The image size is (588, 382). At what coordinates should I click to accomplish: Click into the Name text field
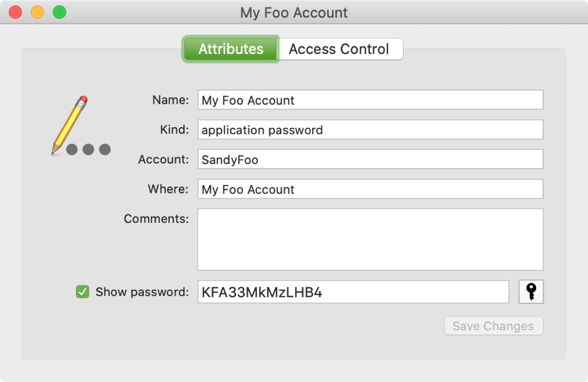370,100
